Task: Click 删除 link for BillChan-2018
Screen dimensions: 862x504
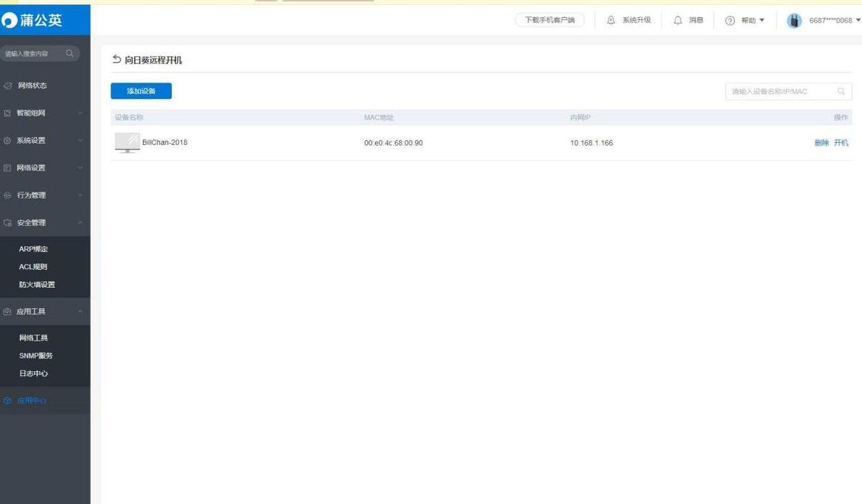Action: [x=822, y=143]
